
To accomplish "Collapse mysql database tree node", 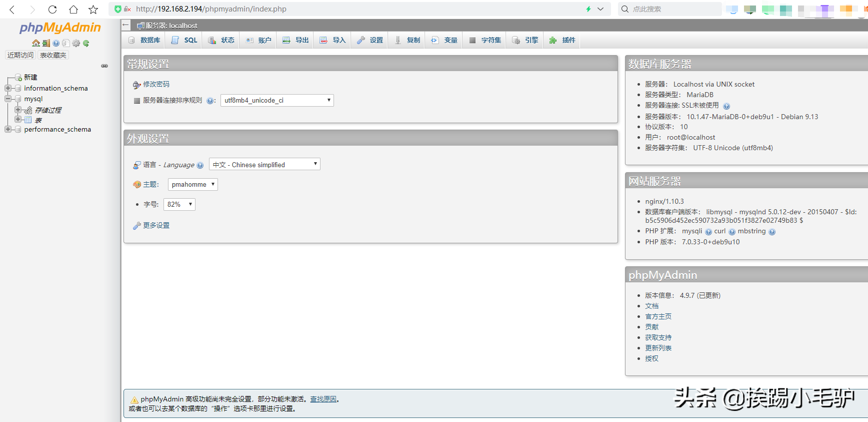I will coord(8,99).
